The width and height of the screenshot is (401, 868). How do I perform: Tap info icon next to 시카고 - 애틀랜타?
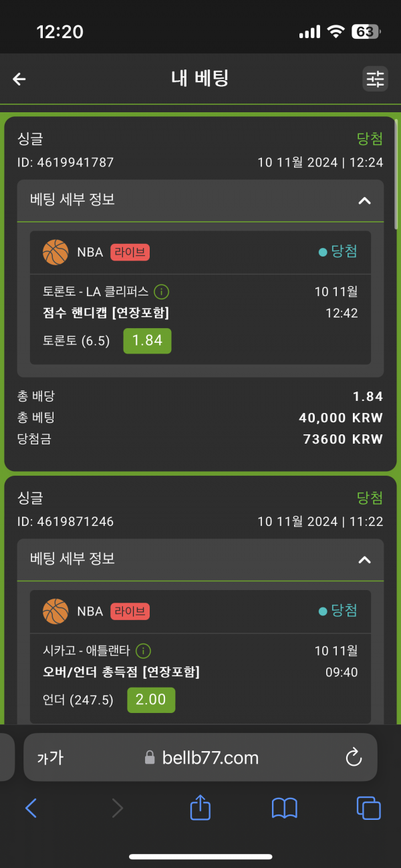click(x=143, y=651)
